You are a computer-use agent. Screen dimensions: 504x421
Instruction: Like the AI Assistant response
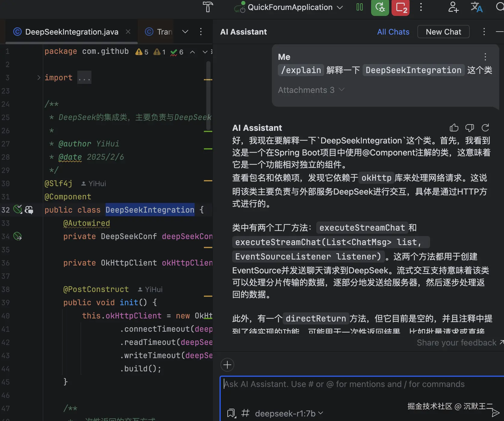pos(454,128)
